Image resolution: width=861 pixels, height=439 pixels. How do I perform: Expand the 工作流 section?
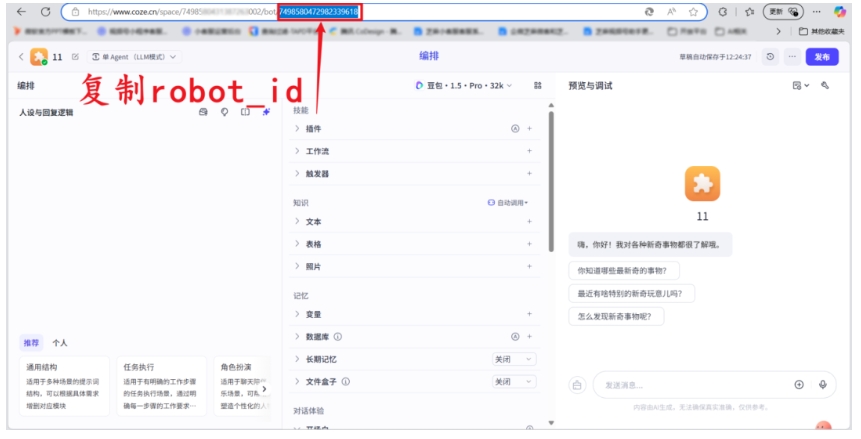coord(297,151)
